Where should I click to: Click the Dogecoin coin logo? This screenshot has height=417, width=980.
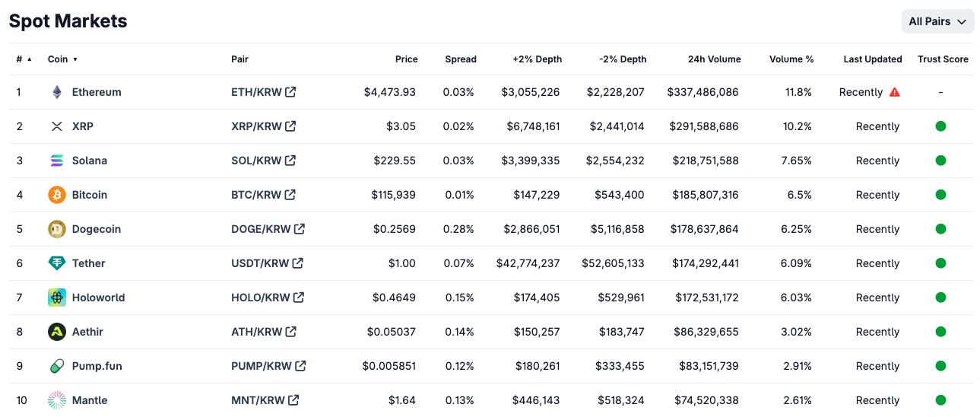tap(57, 229)
